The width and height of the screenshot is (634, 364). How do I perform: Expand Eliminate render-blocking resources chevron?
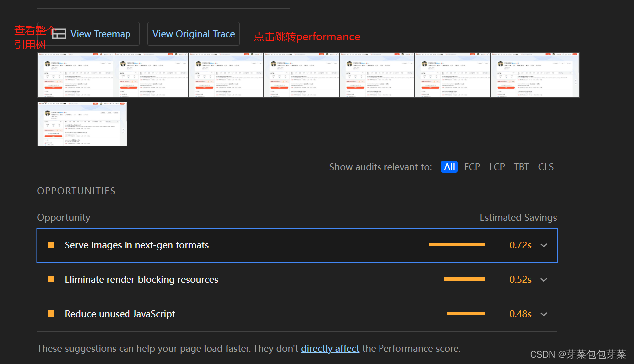pyautogui.click(x=544, y=280)
